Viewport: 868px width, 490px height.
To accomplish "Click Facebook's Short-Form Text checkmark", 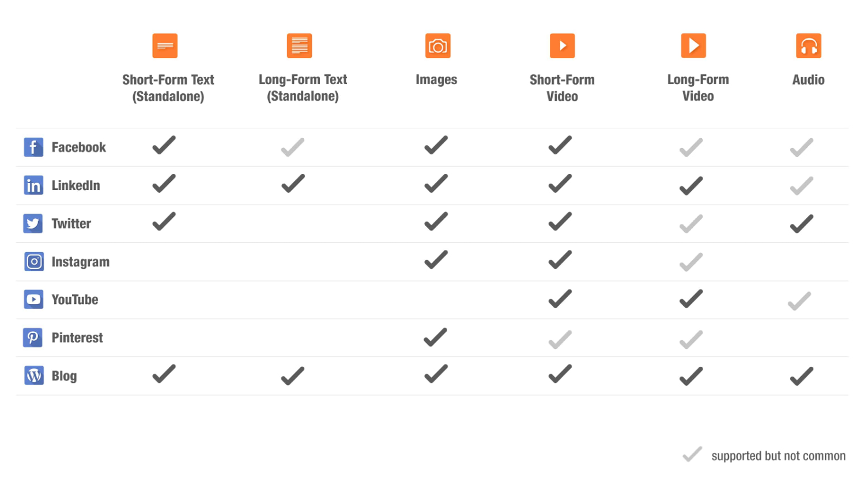I will (164, 145).
